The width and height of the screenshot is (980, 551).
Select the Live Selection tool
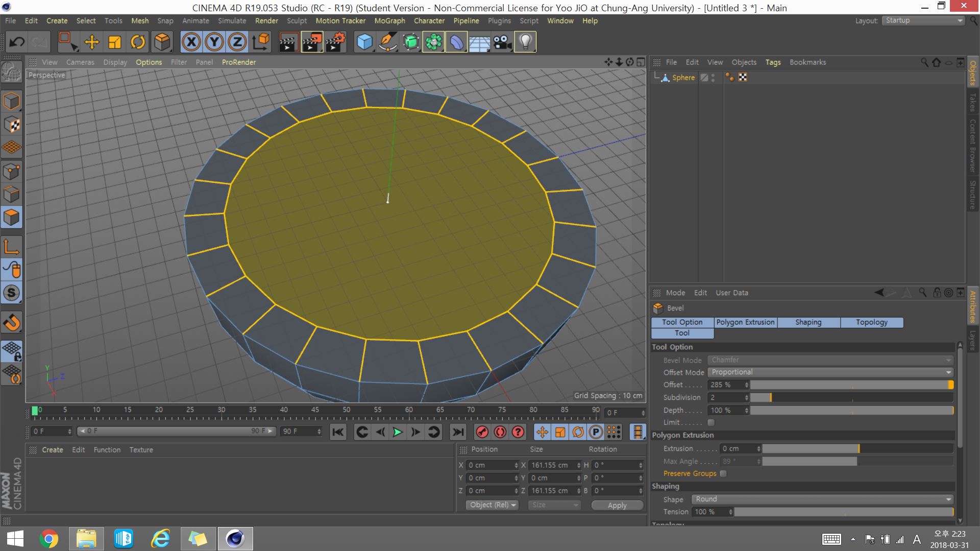pyautogui.click(x=67, y=42)
